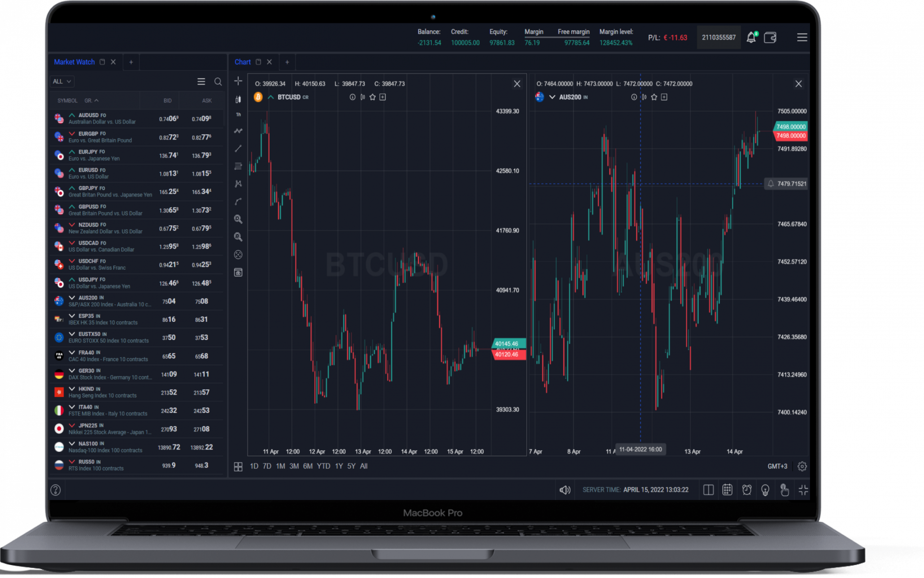Open the hamburger main menu

[x=802, y=38]
